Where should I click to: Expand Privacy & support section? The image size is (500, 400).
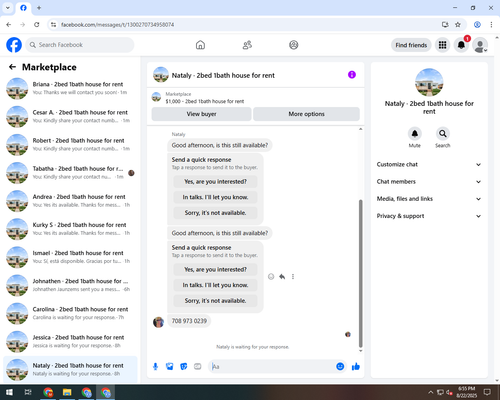pyautogui.click(x=429, y=216)
